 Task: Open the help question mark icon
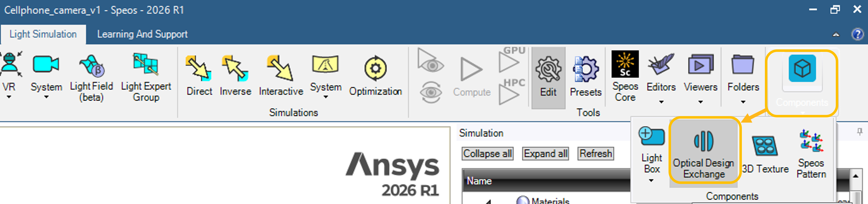[x=857, y=34]
